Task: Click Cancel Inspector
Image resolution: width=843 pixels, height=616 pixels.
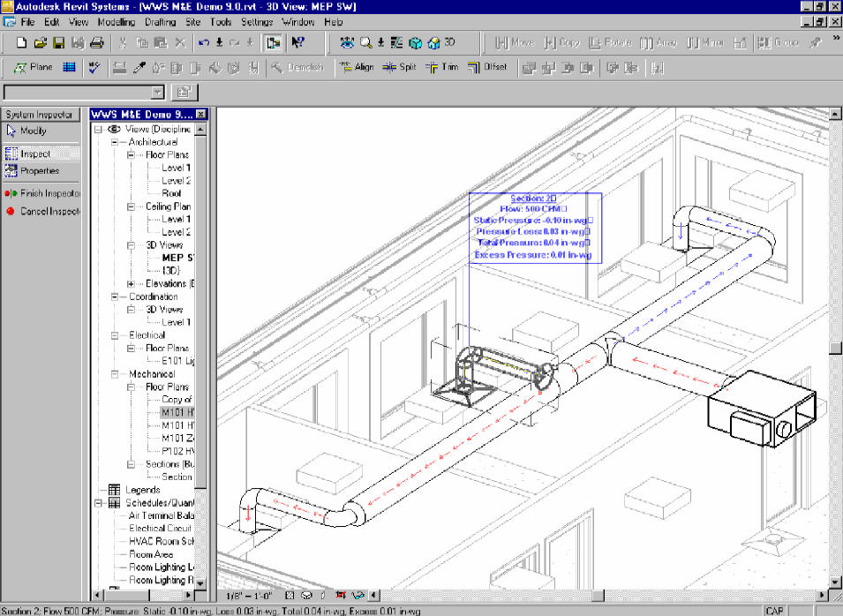Action: (x=42, y=211)
